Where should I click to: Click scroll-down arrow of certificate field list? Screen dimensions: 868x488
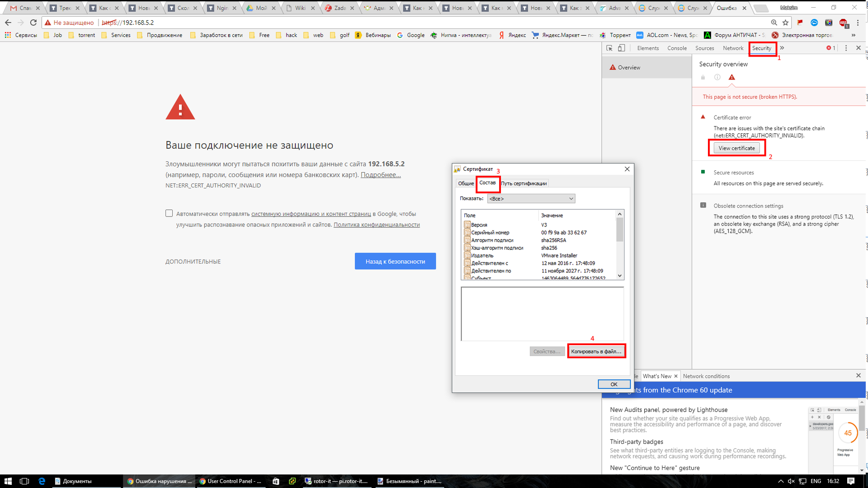(620, 276)
